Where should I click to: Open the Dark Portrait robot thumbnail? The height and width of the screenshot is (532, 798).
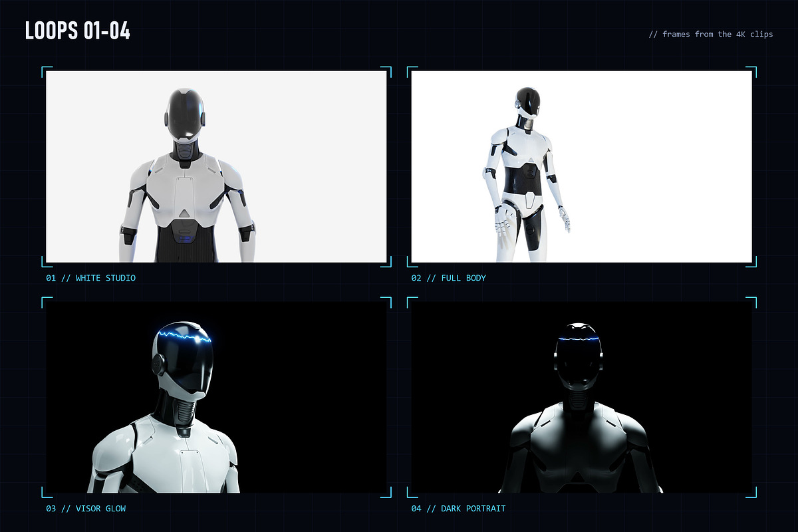(x=582, y=397)
